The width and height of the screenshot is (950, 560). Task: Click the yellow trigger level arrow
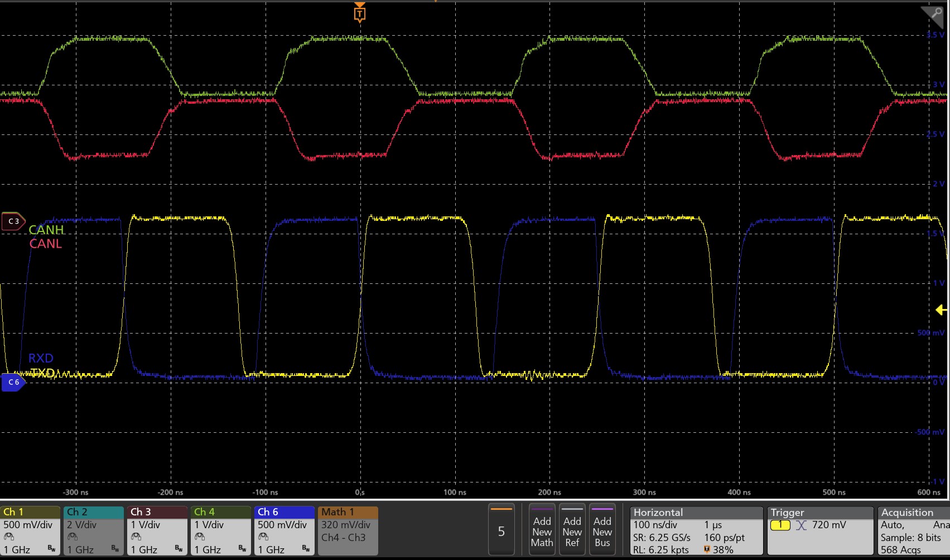pos(941,310)
